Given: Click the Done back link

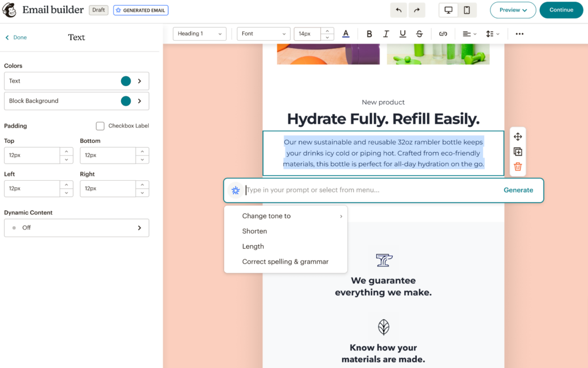Looking at the screenshot, I should pyautogui.click(x=16, y=37).
